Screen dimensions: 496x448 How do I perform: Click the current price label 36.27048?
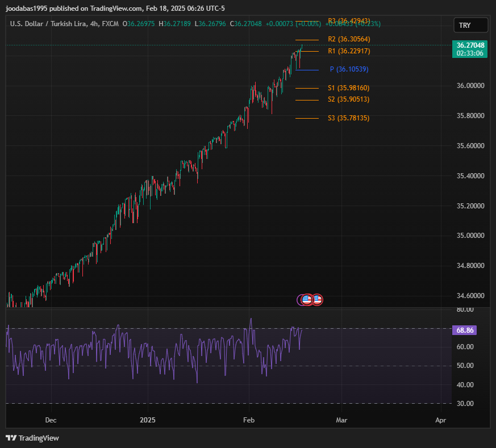tap(470, 45)
